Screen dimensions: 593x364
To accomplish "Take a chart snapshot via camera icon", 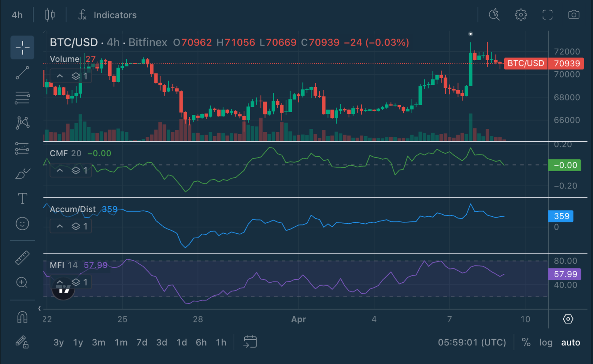I will [574, 15].
